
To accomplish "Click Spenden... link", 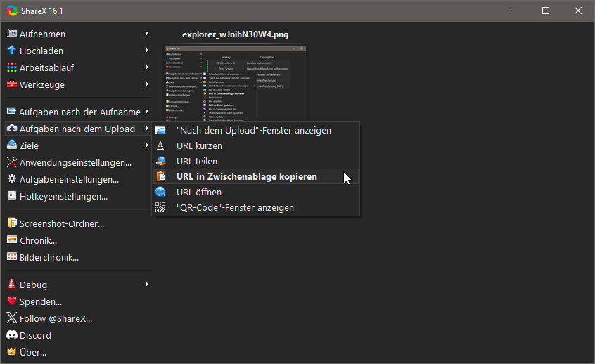I will click(41, 302).
